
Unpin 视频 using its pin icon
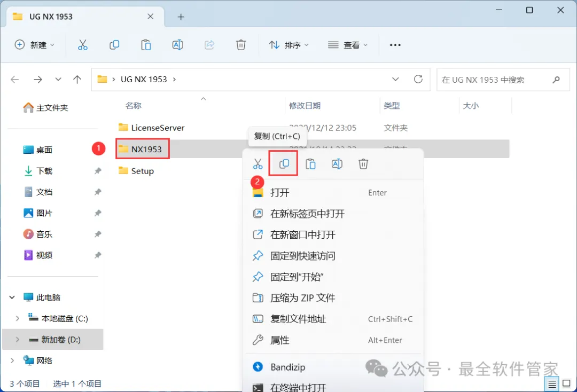(x=98, y=255)
